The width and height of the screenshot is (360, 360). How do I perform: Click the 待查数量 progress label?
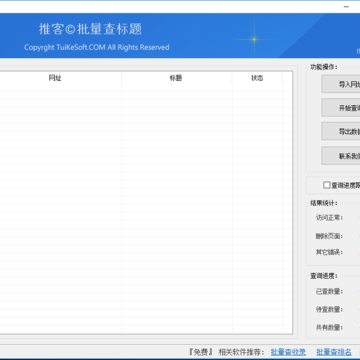(329, 309)
